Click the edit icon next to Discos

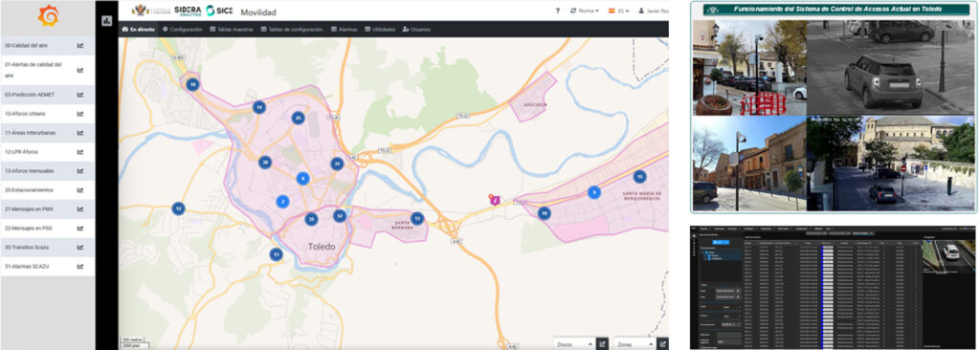(x=603, y=343)
